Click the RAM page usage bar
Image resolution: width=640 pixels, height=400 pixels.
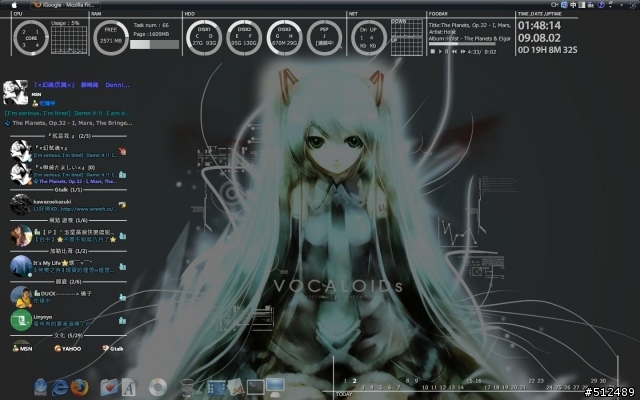[154, 44]
